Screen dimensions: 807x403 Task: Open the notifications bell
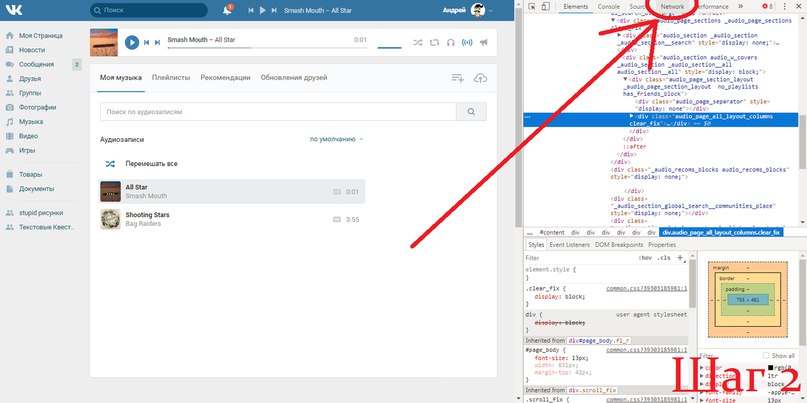pos(227,10)
